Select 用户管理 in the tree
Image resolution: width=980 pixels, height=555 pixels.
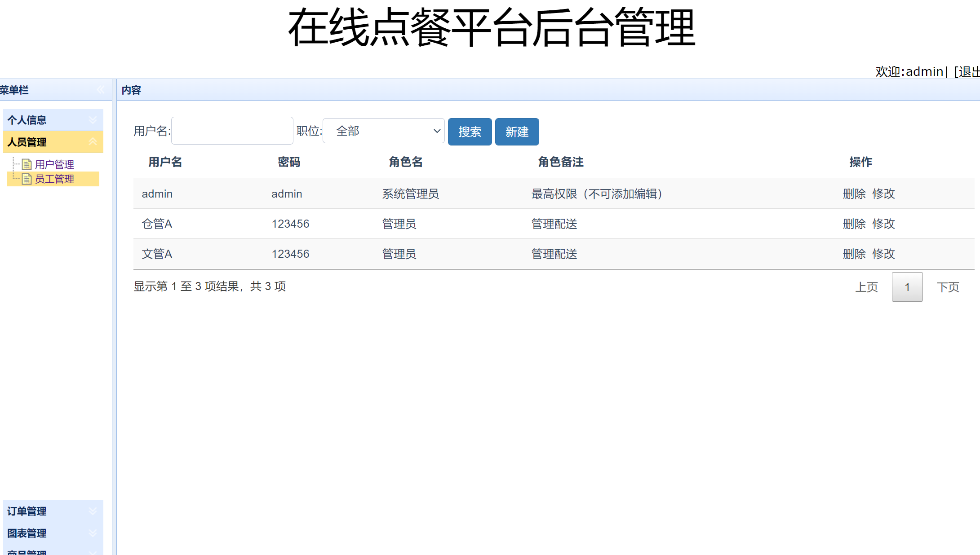coord(55,163)
